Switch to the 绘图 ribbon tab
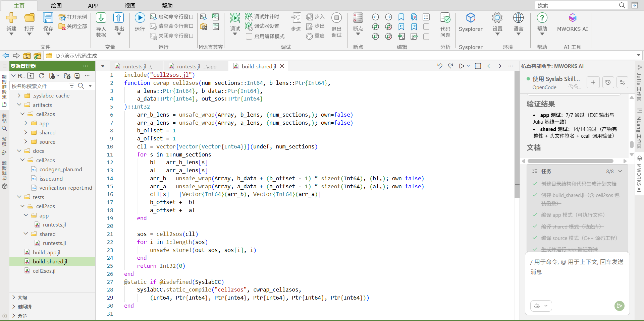 point(56,5)
